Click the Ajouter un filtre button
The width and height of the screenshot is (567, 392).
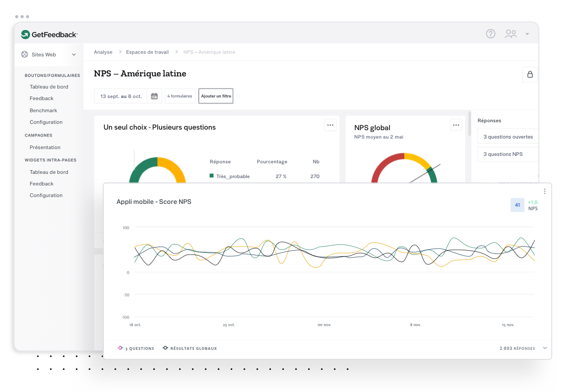pos(216,96)
